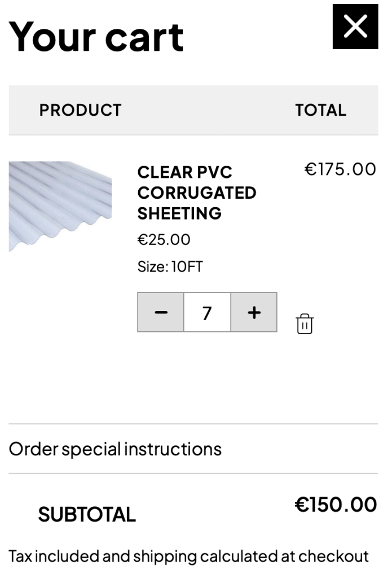Click the TOTAL column header
The image size is (392, 578).
point(320,110)
